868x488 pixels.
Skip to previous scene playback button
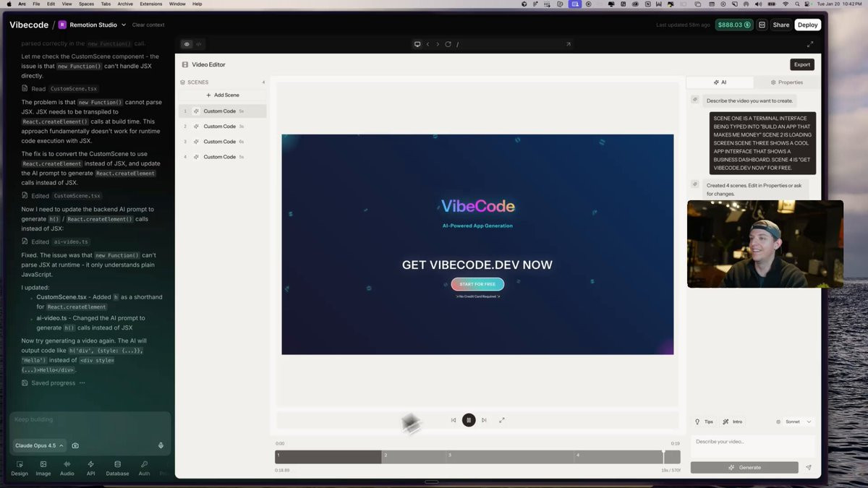point(454,420)
